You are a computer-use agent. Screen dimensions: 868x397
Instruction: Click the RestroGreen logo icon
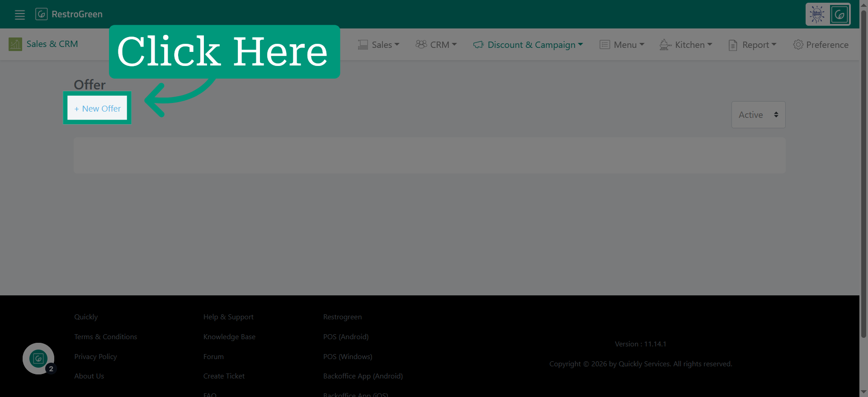point(42,14)
